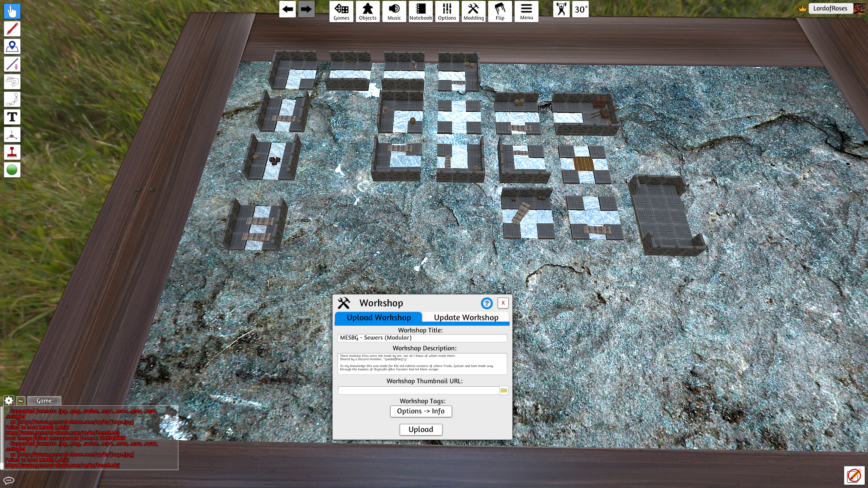Viewport: 868px width, 488px height.
Task: Open the Music menu
Action: (394, 12)
